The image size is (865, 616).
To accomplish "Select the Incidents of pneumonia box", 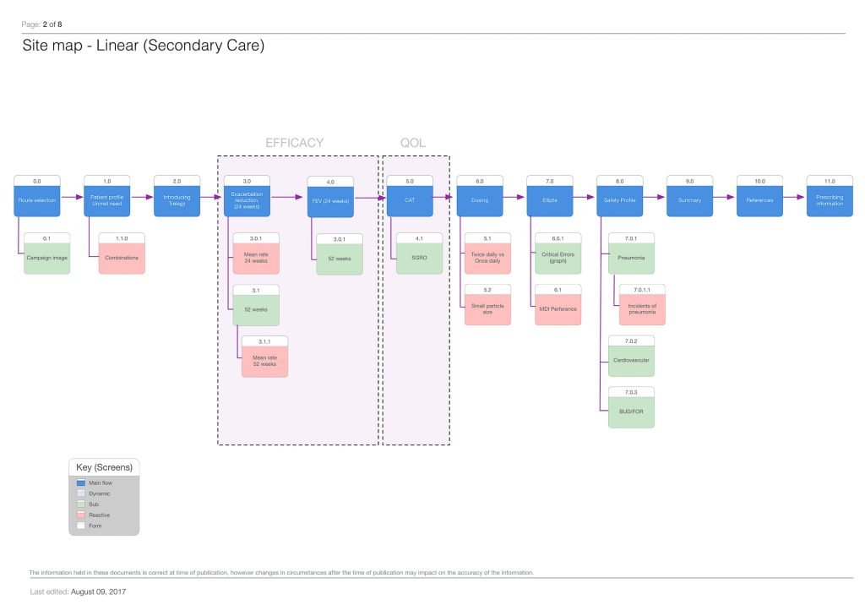I will [642, 308].
